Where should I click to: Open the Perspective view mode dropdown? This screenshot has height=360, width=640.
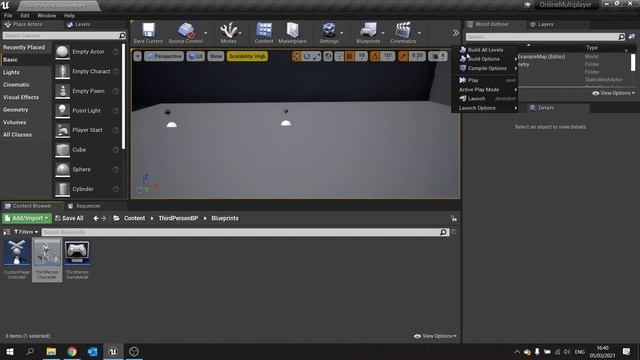pos(164,56)
